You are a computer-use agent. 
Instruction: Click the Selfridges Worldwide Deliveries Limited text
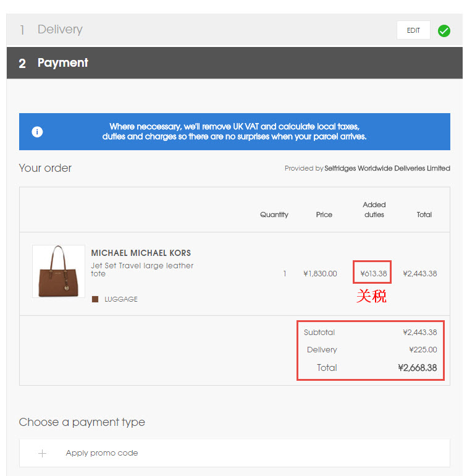[387, 168]
